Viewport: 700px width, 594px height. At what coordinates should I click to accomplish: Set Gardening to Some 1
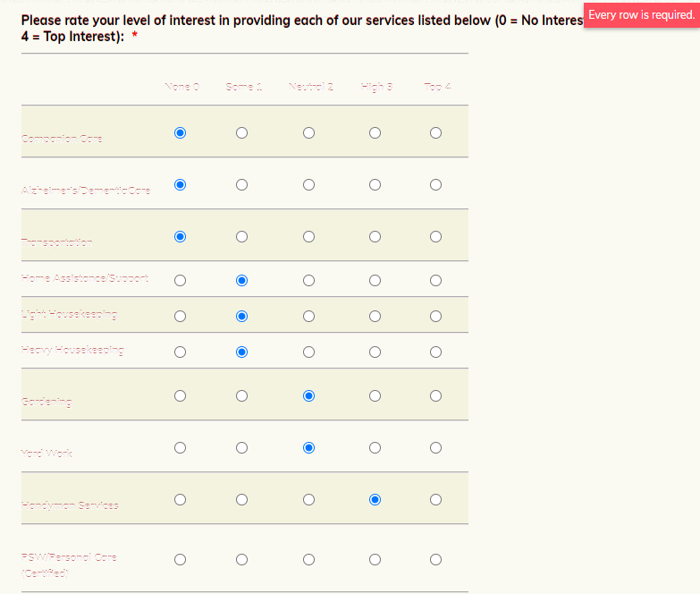pos(241,395)
